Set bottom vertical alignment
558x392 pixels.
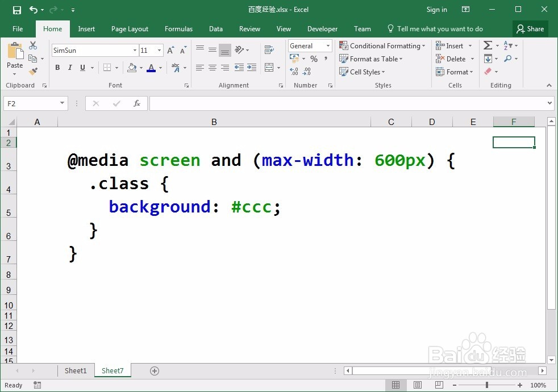(x=225, y=50)
